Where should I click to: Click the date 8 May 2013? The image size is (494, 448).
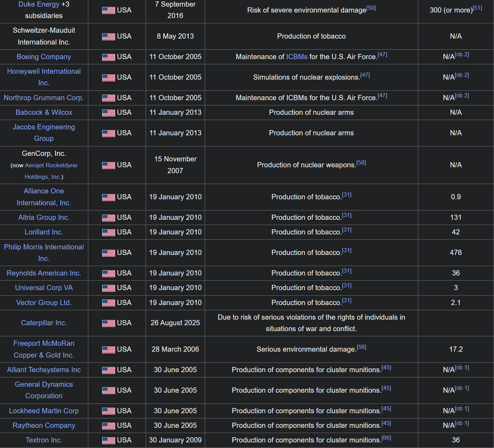[x=175, y=36]
